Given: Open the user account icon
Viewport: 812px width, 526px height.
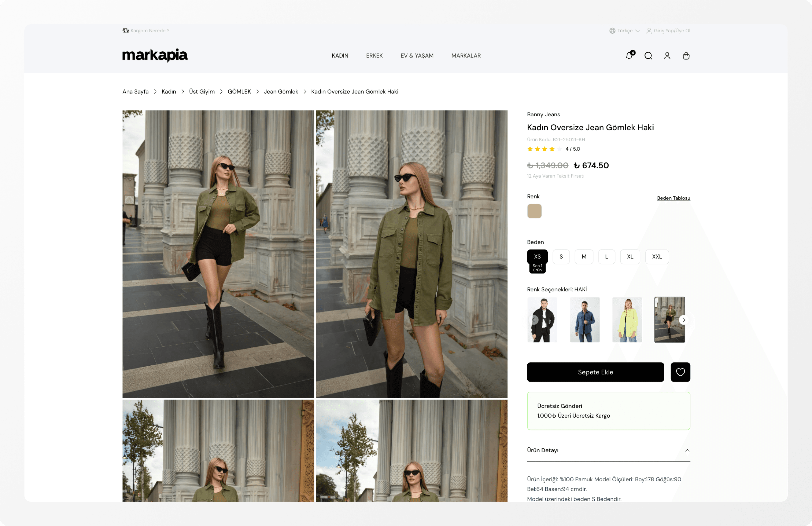Looking at the screenshot, I should pos(667,56).
